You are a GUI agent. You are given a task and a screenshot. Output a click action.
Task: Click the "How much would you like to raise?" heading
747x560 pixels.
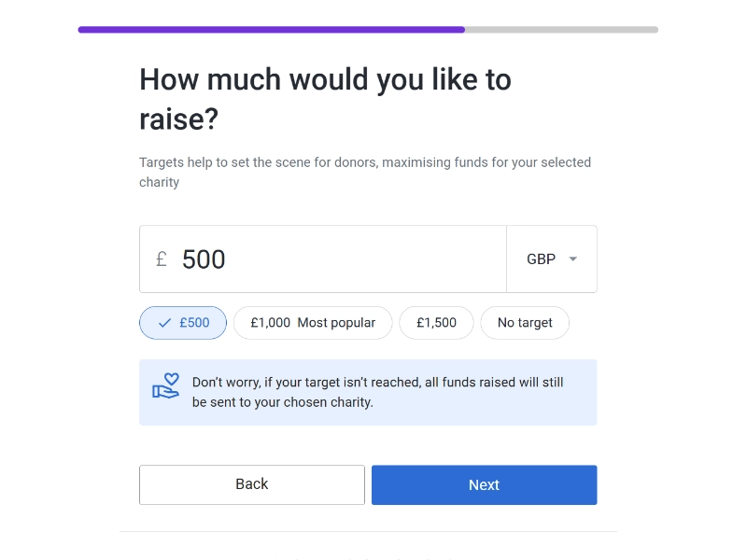(325, 99)
